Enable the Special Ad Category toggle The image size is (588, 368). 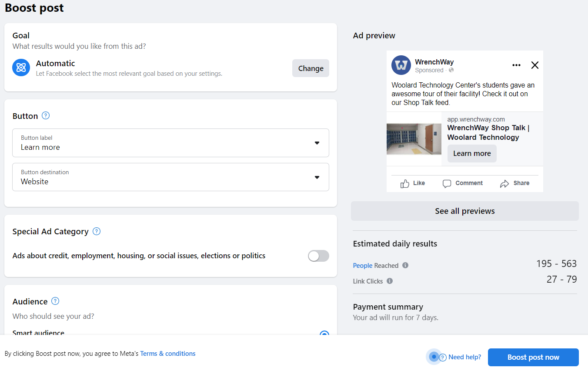point(318,256)
